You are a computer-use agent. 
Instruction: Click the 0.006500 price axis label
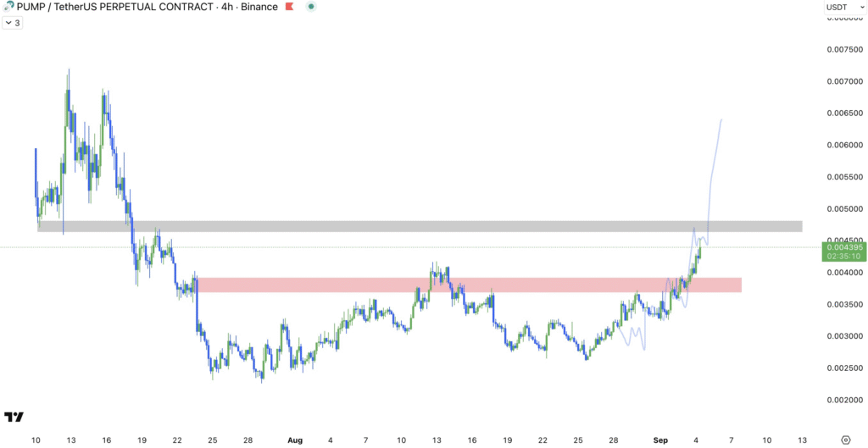click(x=845, y=113)
